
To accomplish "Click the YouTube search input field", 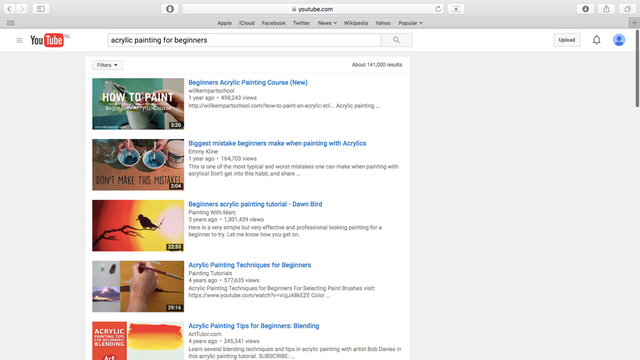I will (x=244, y=40).
